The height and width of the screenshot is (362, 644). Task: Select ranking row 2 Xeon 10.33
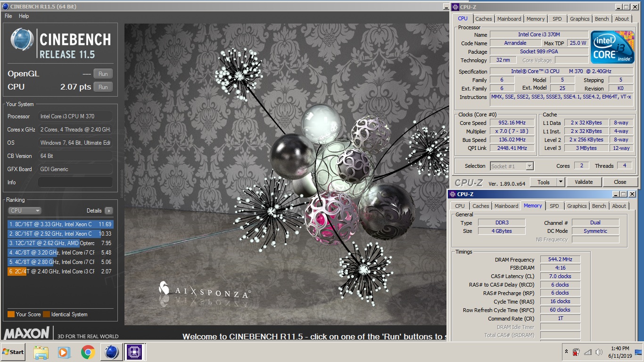point(60,234)
